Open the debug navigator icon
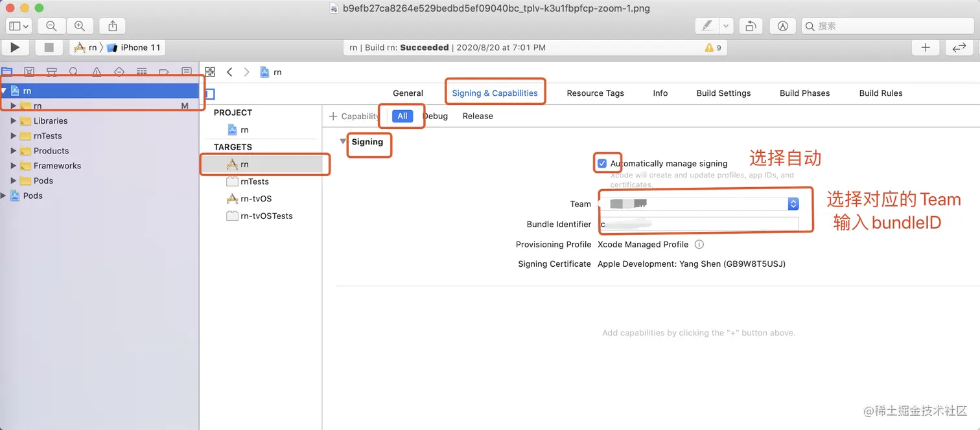Viewport: 980px width, 430px height. pos(141,71)
